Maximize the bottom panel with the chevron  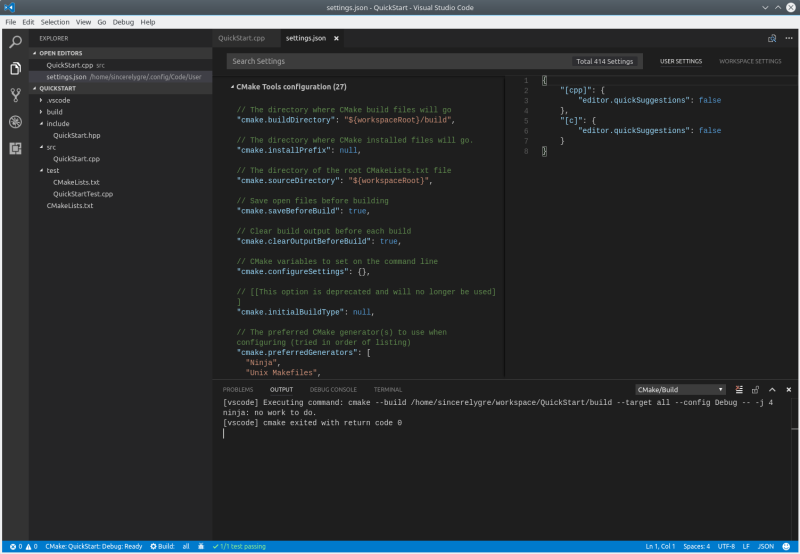(x=772, y=390)
